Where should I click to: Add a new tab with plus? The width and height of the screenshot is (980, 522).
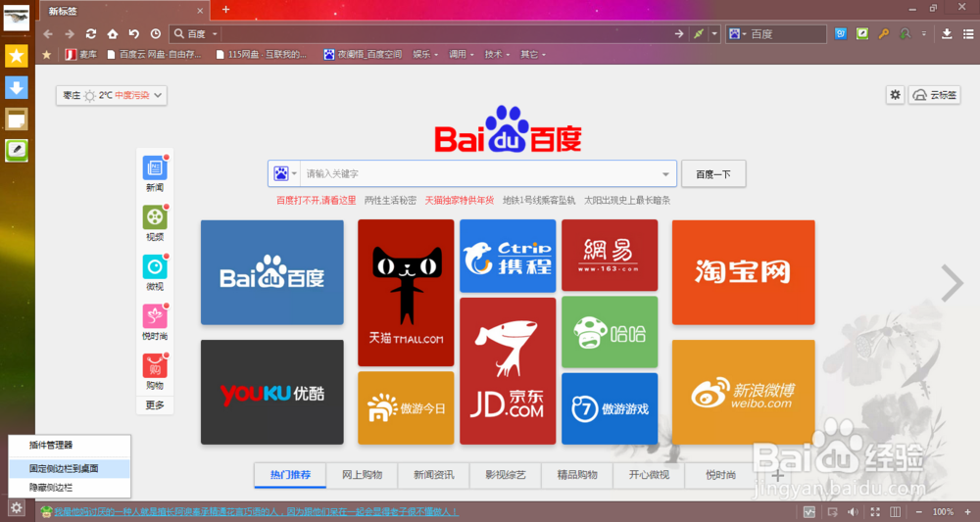point(225,10)
